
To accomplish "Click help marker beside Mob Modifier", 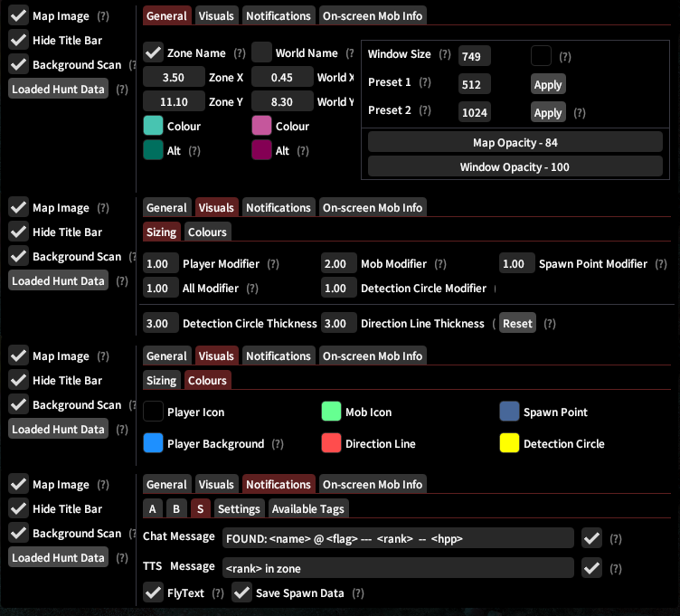I will click(x=440, y=264).
